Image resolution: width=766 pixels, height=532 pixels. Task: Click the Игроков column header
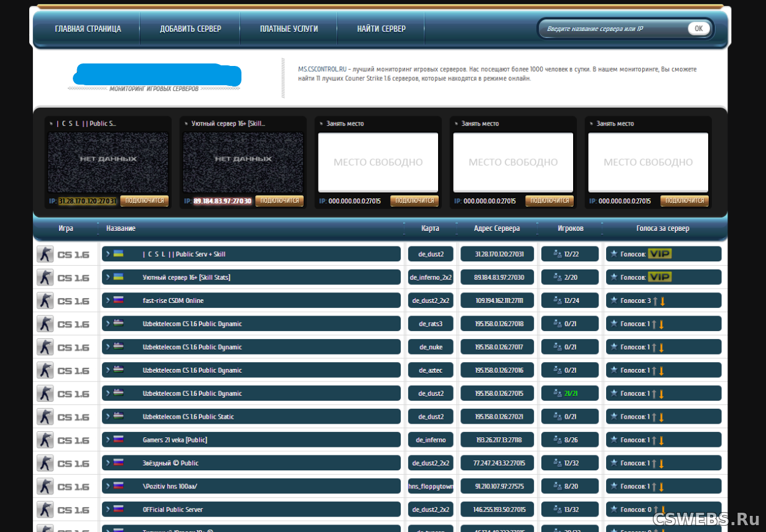coord(571,228)
